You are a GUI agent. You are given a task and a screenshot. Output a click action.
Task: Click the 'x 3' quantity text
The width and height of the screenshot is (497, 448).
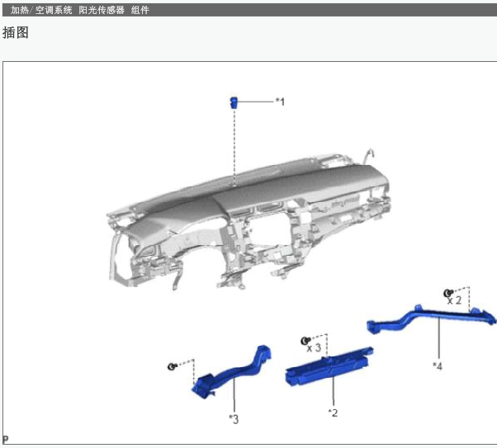tap(314, 348)
